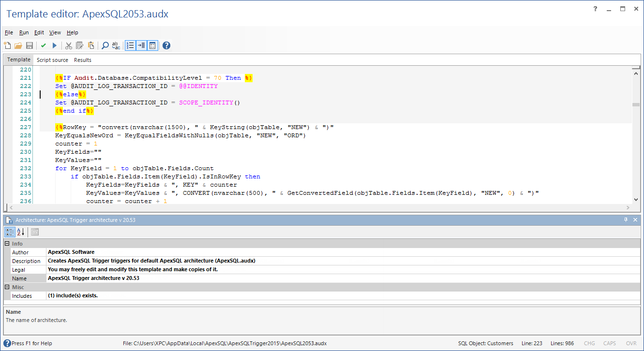Image resolution: width=644 pixels, height=351 pixels.
Task: Select the Legal property label
Action: coord(18,270)
